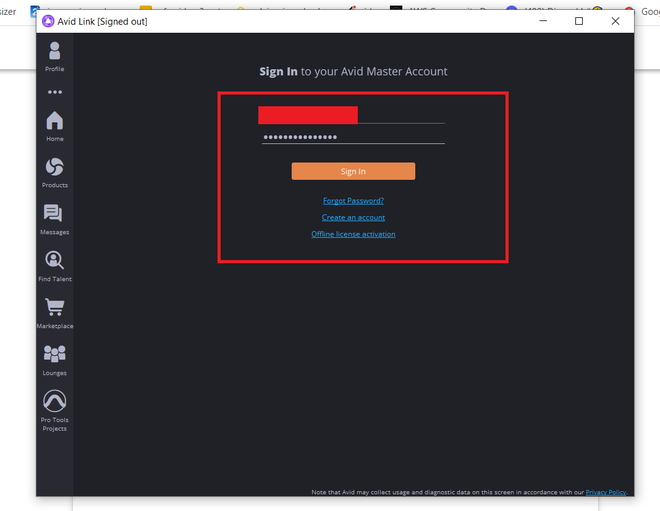The image size is (660, 511).
Task: Click the Avid Link logo in title bar
Action: pos(48,21)
